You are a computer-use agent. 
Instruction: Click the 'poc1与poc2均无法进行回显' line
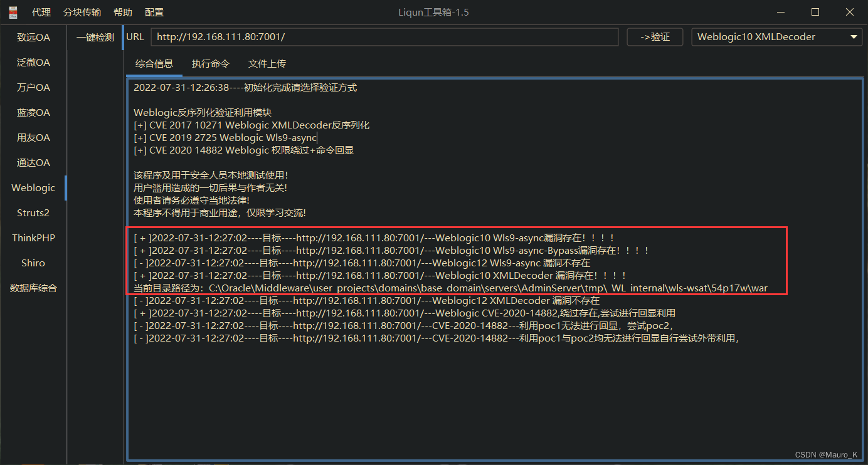coord(437,338)
